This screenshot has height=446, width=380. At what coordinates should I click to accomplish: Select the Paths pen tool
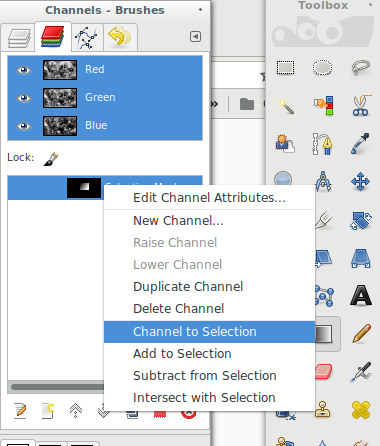(322, 144)
